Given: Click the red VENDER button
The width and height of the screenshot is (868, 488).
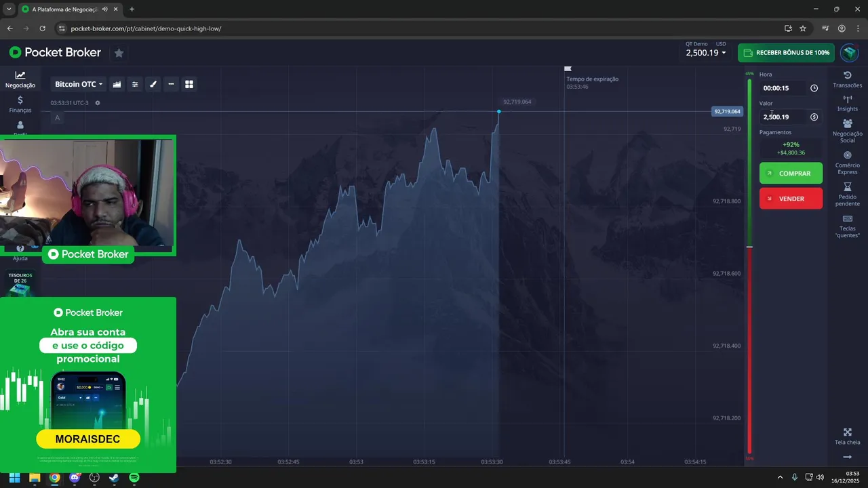Looking at the screenshot, I should click(x=791, y=199).
